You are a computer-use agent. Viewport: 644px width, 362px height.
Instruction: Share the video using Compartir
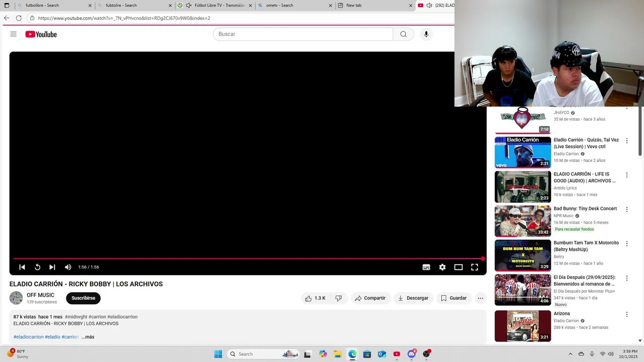tap(370, 298)
